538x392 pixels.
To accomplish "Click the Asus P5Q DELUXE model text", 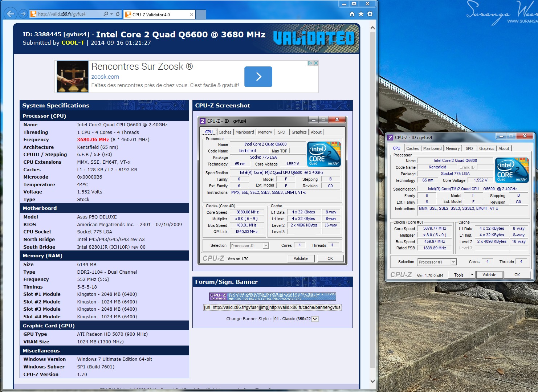I will point(97,217).
